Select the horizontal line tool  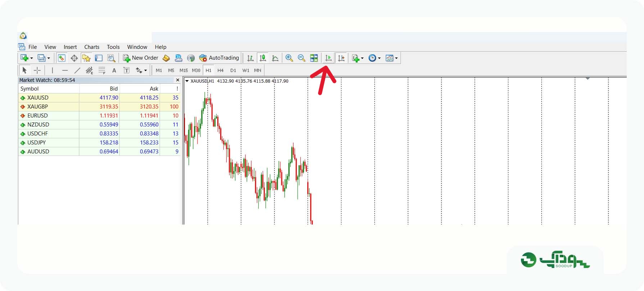point(65,70)
